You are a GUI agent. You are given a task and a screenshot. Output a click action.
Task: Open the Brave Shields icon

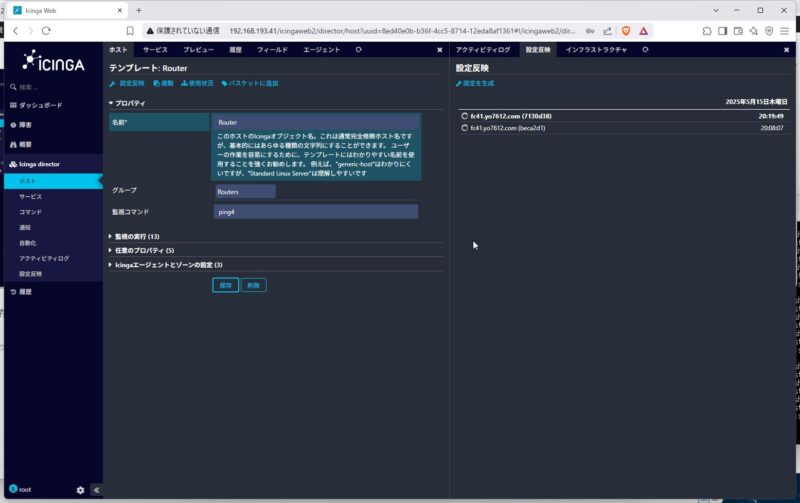(x=626, y=31)
